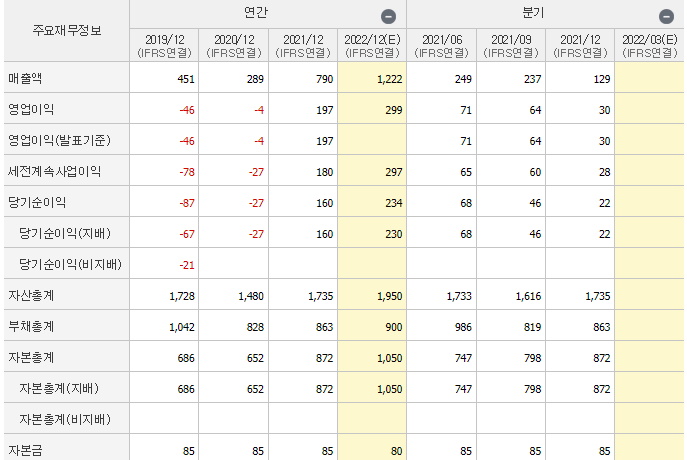Viewport: 687px width, 460px height.
Task: Click the 자본총계(비지배) row label
Action: (65, 420)
